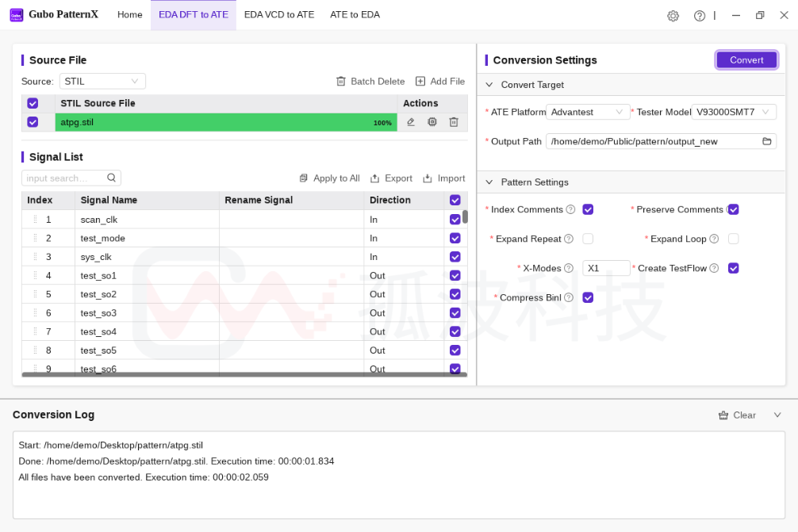Screen dimensions: 798x532
Task: Click the sys_clk signal name cell
Action: 147,257
